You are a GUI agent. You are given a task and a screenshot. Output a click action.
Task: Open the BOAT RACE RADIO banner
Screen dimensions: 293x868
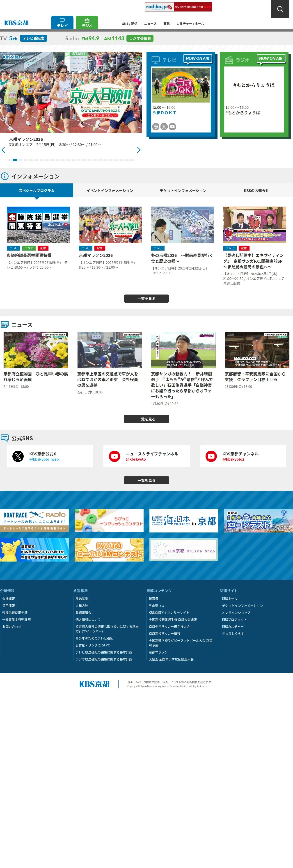tap(34, 520)
